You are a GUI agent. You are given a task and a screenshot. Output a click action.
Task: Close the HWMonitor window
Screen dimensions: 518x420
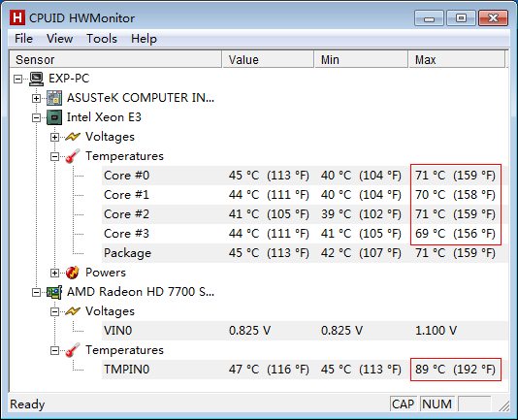pos(493,18)
